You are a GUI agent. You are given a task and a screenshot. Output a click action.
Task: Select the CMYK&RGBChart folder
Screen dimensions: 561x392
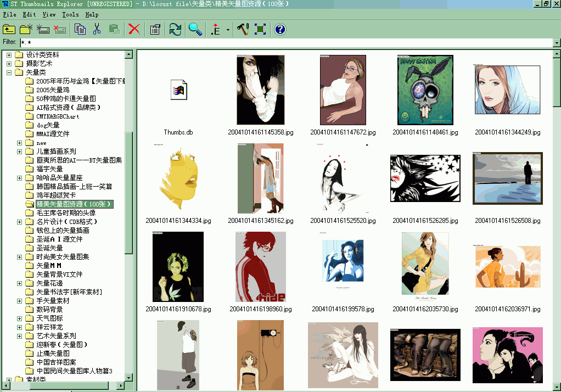coord(58,116)
